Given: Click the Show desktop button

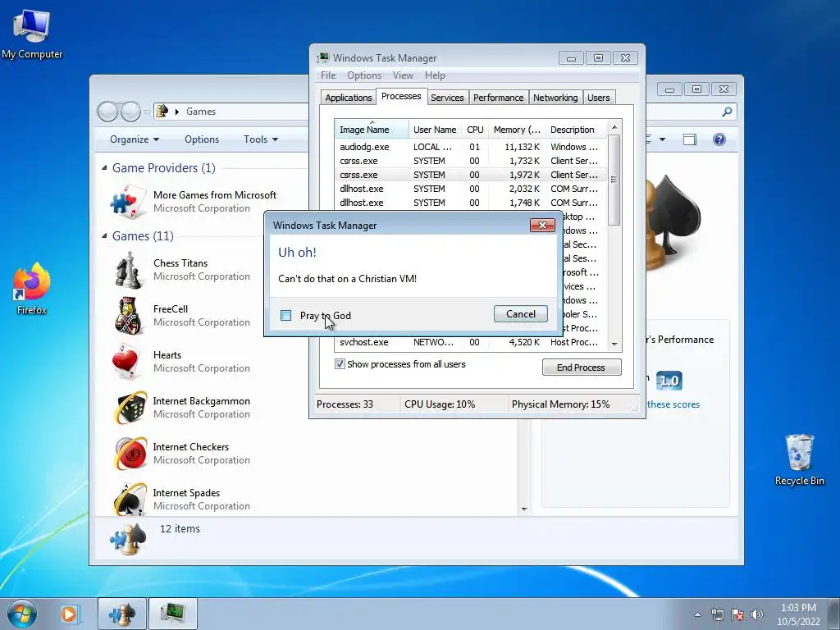Looking at the screenshot, I should pyautogui.click(x=834, y=614).
